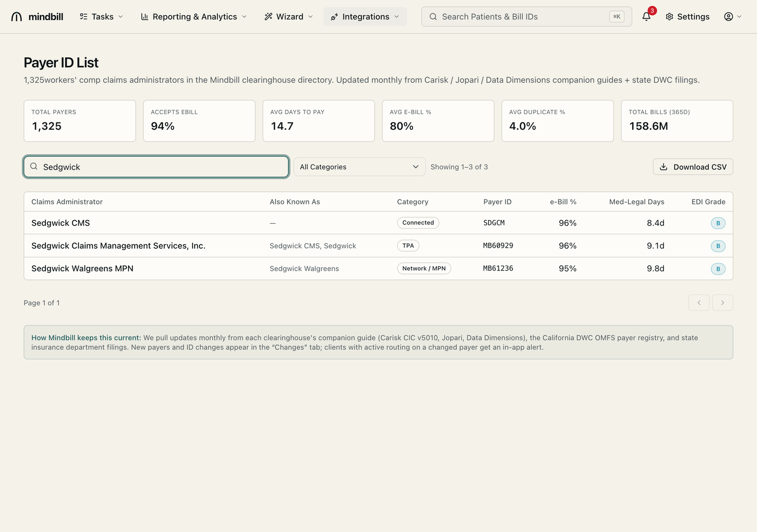
Task: Click the All Categories chevron arrow
Action: click(x=415, y=167)
